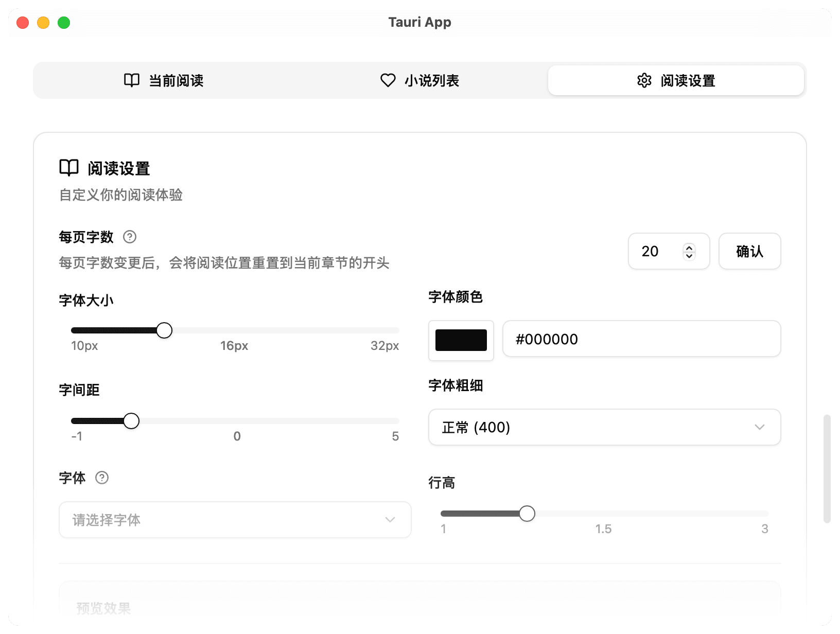Open the 字体粗细 weight dropdown
840x634 pixels.
[604, 427]
